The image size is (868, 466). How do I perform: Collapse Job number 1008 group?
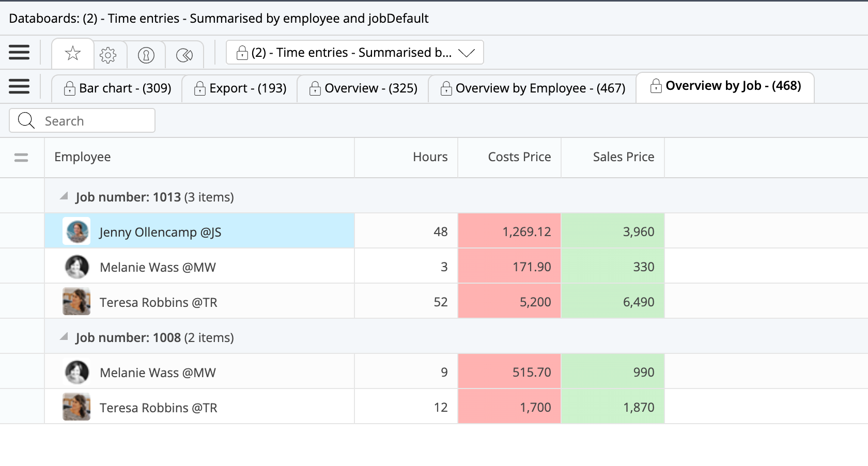click(x=64, y=337)
